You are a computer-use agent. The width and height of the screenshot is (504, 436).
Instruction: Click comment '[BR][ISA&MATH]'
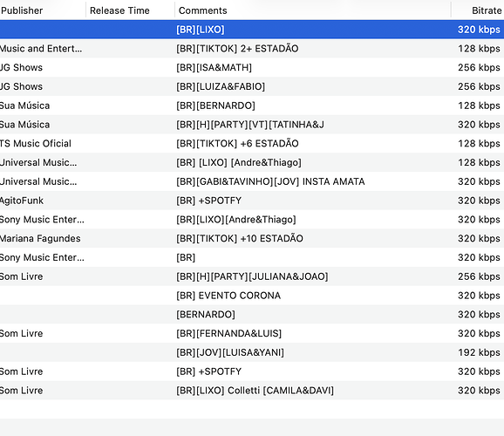tap(215, 67)
